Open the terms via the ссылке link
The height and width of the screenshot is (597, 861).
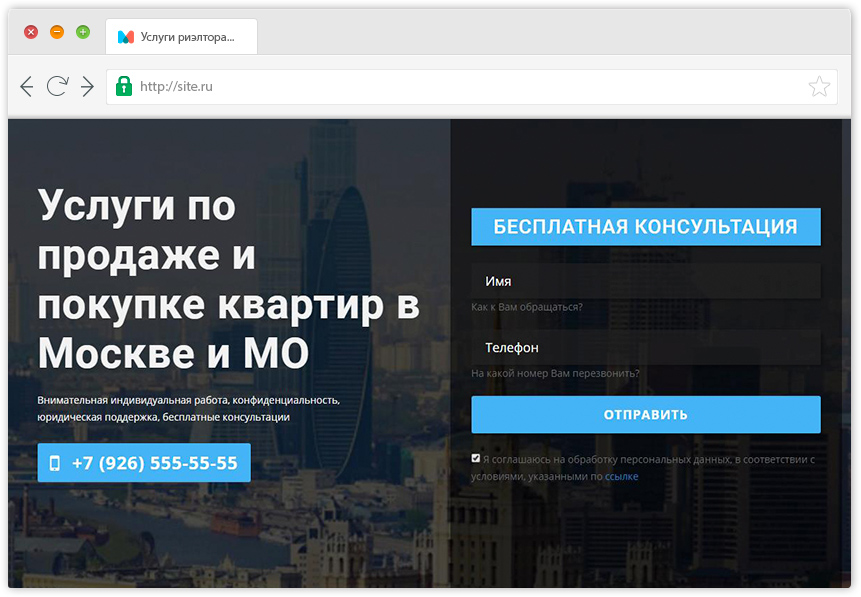coord(620,476)
